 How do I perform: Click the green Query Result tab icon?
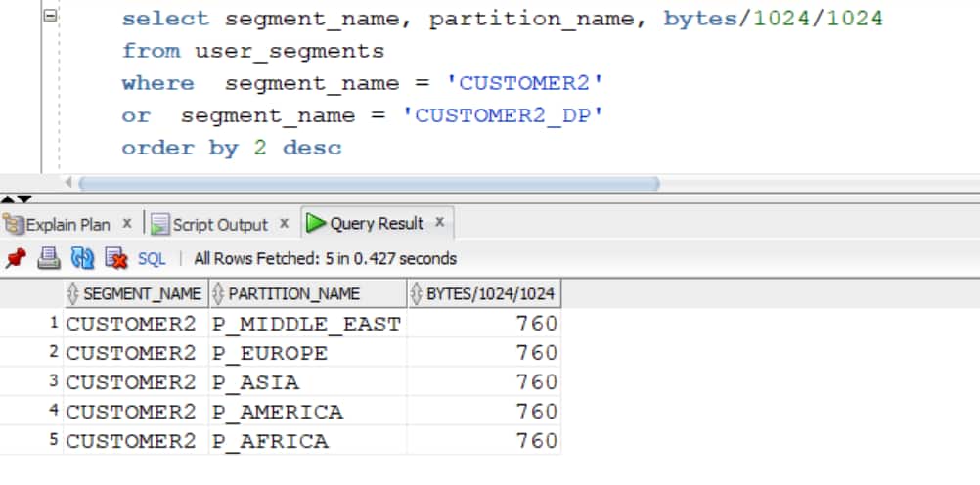click(316, 223)
